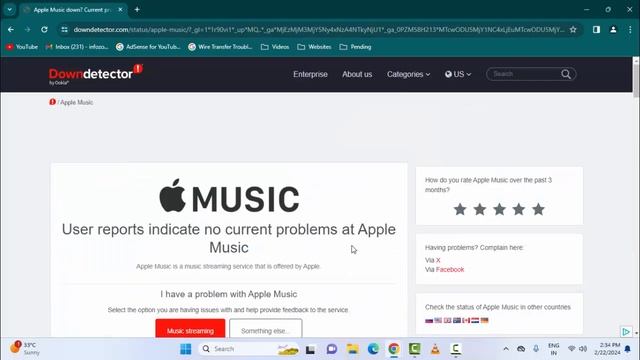Check status via Netherlands flag
The height and width of the screenshot is (360, 640).
click(475, 320)
